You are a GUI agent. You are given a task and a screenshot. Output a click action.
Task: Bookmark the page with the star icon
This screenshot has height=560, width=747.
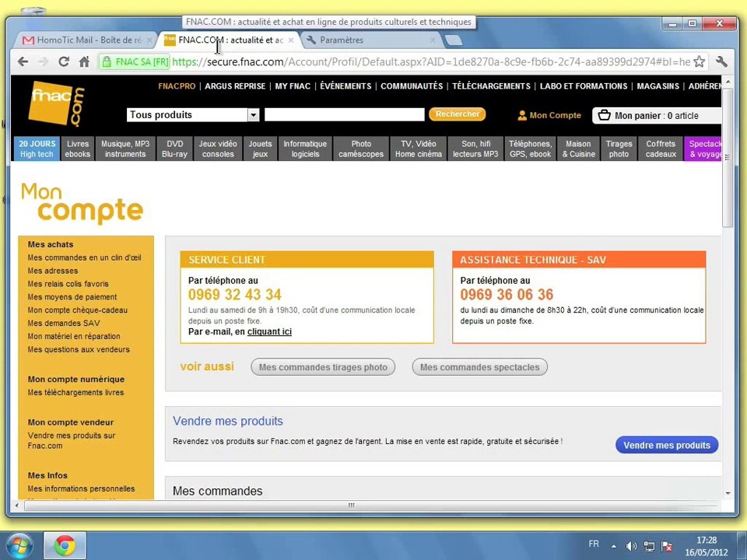click(x=699, y=61)
